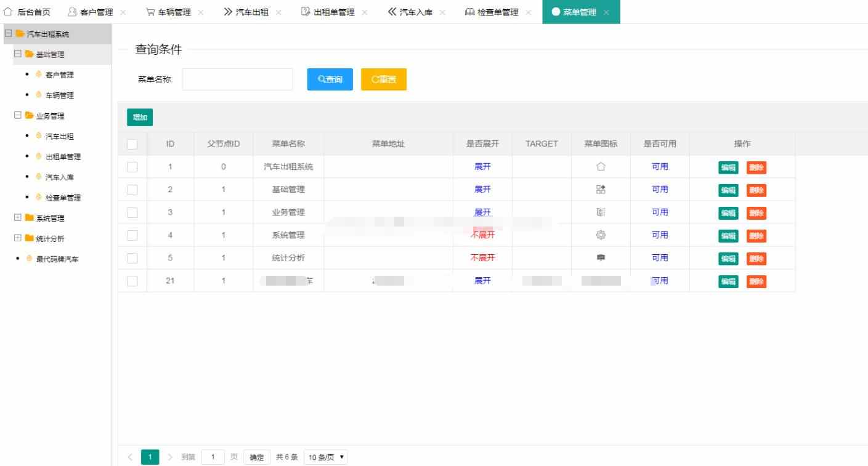Expand the 系统管理 tree node
This screenshot has height=466, width=868.
[x=17, y=218]
